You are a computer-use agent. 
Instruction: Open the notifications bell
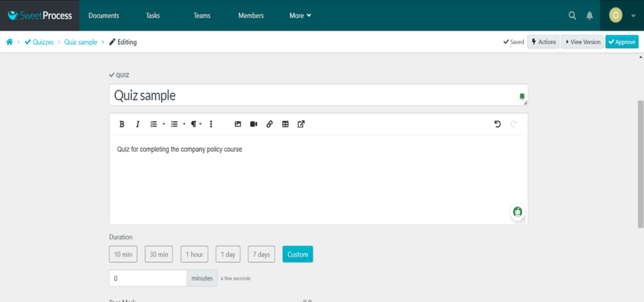[589, 16]
